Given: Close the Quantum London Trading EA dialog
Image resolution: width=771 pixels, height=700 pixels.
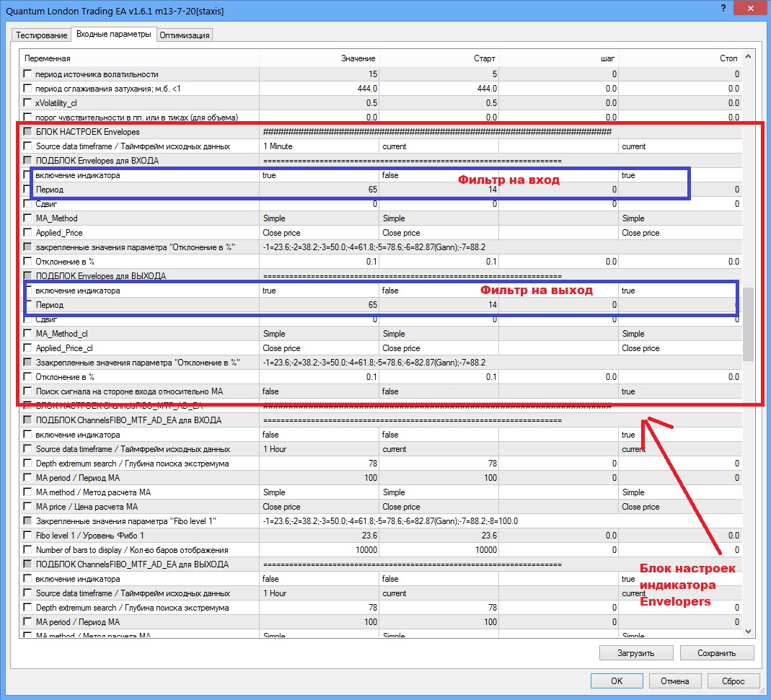Looking at the screenshot, I should 750,9.
